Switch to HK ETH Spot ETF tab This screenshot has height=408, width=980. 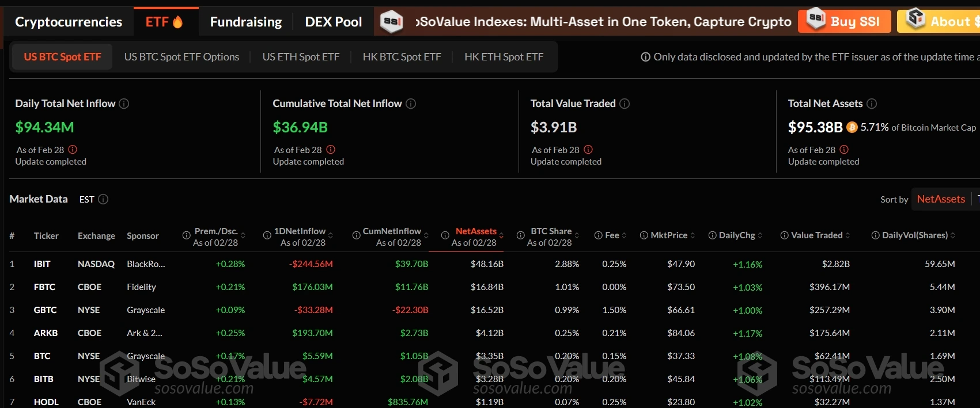[504, 57]
